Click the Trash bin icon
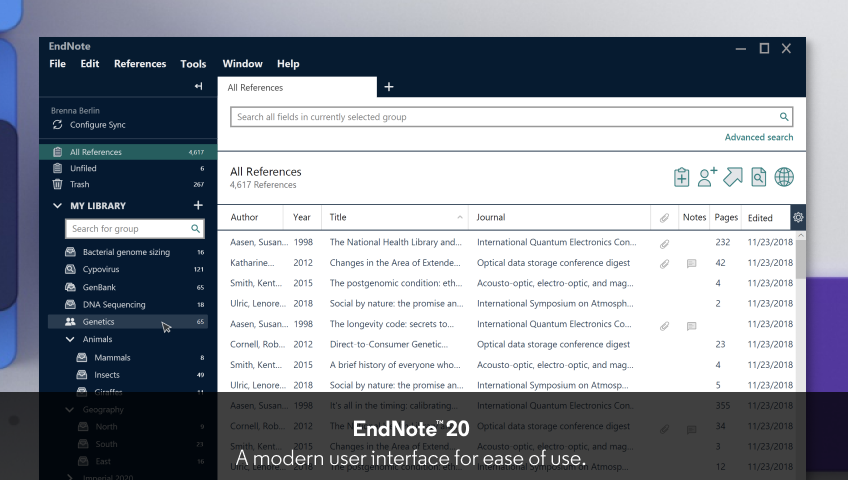The image size is (848, 480). 57,184
